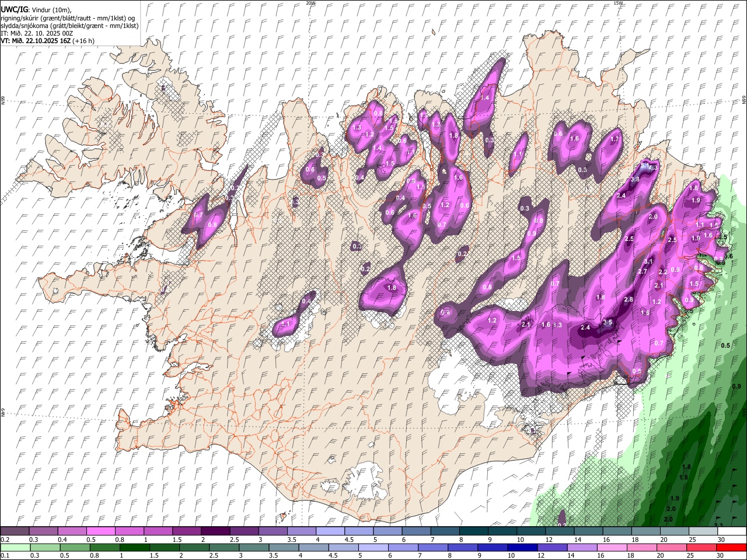Click the '3.8' snowfall value on the map

point(635,179)
